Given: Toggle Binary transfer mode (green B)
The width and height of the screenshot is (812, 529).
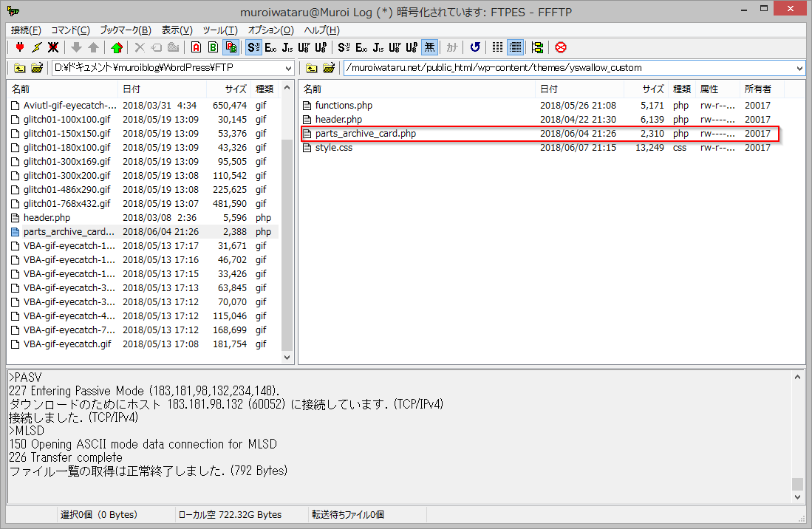Looking at the screenshot, I should click(213, 47).
